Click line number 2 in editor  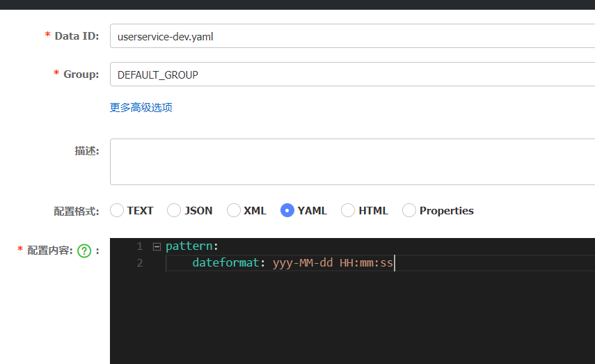(x=140, y=263)
